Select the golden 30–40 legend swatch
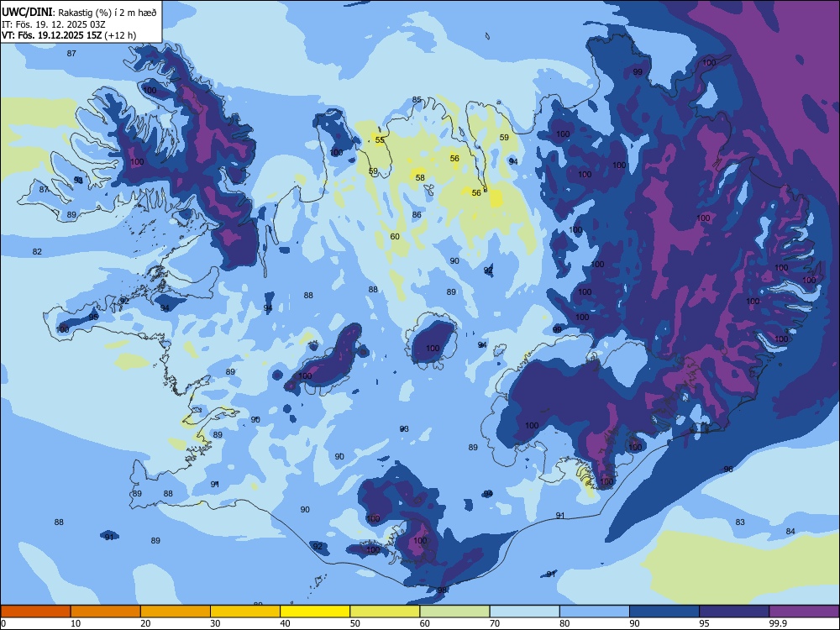The height and width of the screenshot is (630, 840). click(245, 612)
